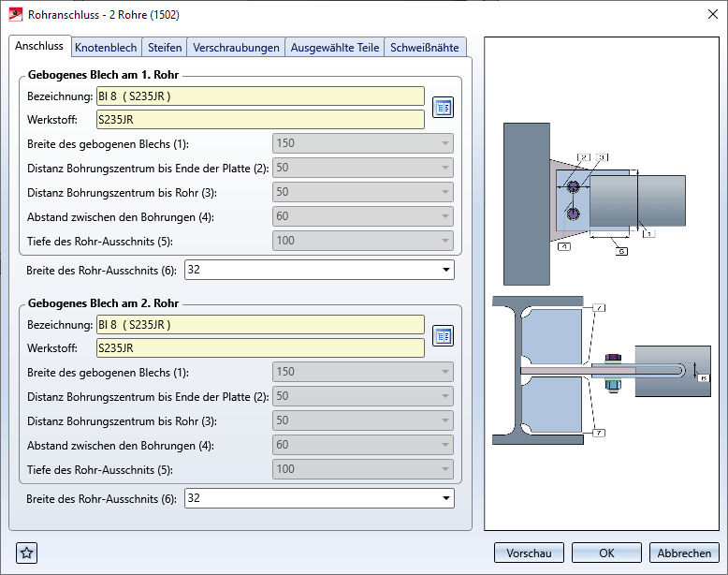
Task: Open catalog icon for first pipe's bent plate
Action: [x=443, y=108]
